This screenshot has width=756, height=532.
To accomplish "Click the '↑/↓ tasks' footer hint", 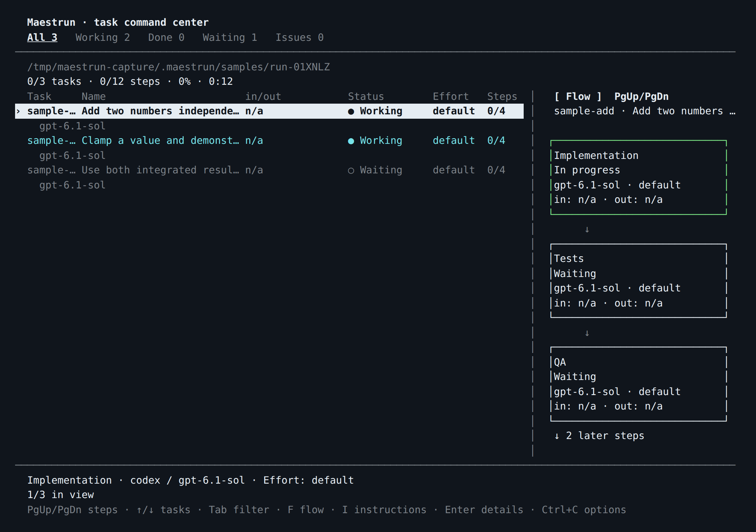I will pyautogui.click(x=163, y=510).
